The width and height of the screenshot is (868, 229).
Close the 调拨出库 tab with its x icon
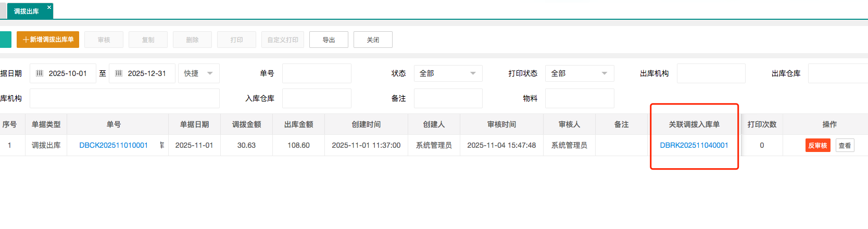(49, 7)
